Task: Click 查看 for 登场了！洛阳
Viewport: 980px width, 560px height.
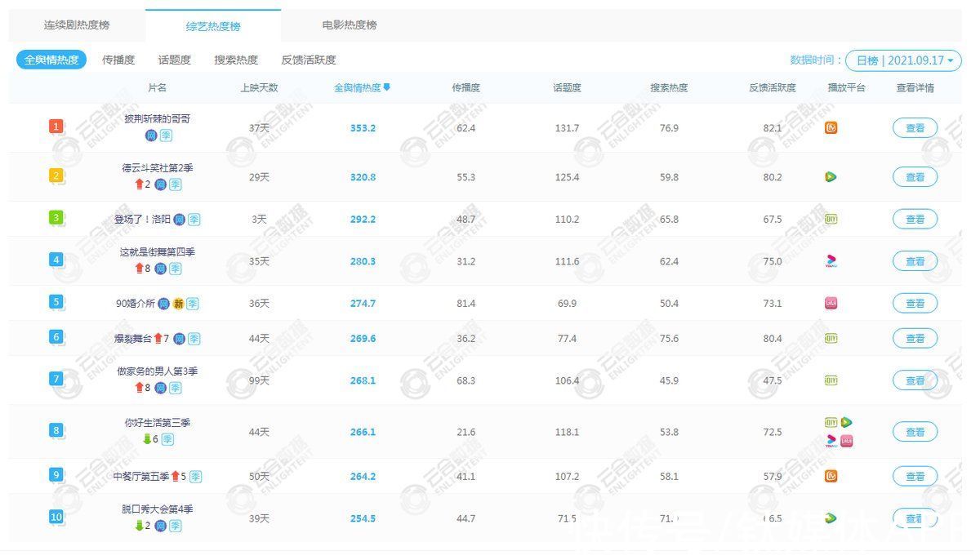Action: pos(915,220)
